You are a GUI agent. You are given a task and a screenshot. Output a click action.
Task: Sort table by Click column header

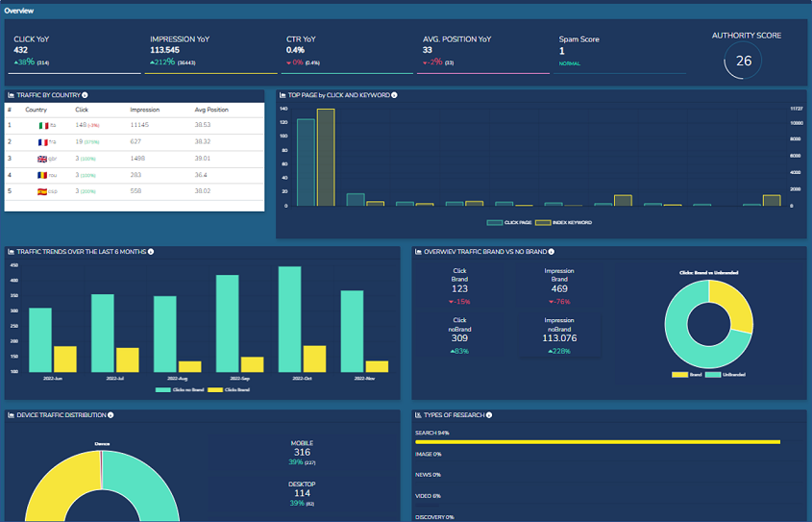tap(82, 110)
